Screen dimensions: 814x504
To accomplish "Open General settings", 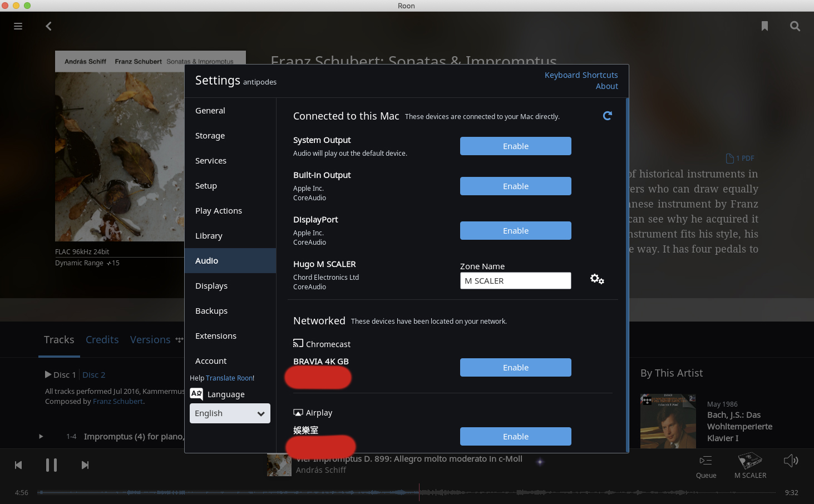I will (230, 110).
